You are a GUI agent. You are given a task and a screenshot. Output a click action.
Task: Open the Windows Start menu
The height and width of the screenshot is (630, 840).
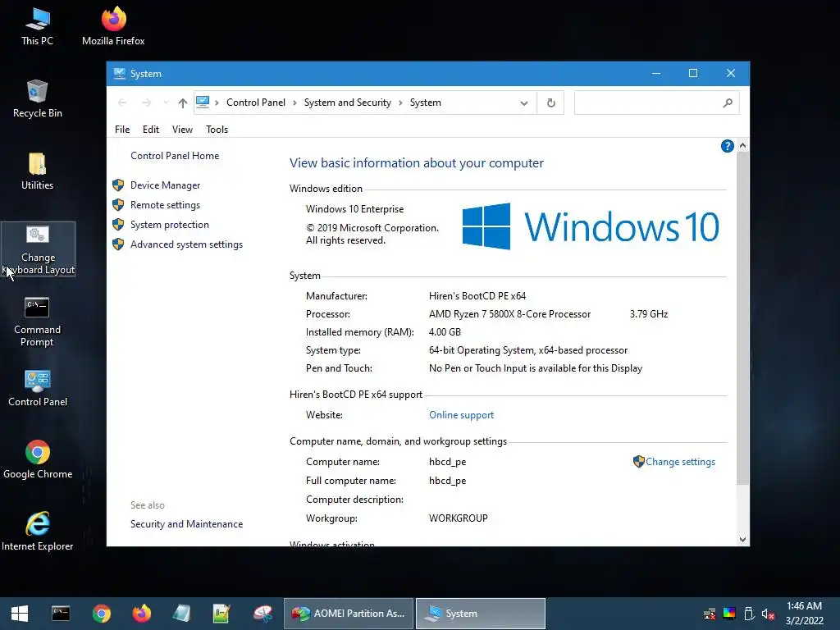20,614
